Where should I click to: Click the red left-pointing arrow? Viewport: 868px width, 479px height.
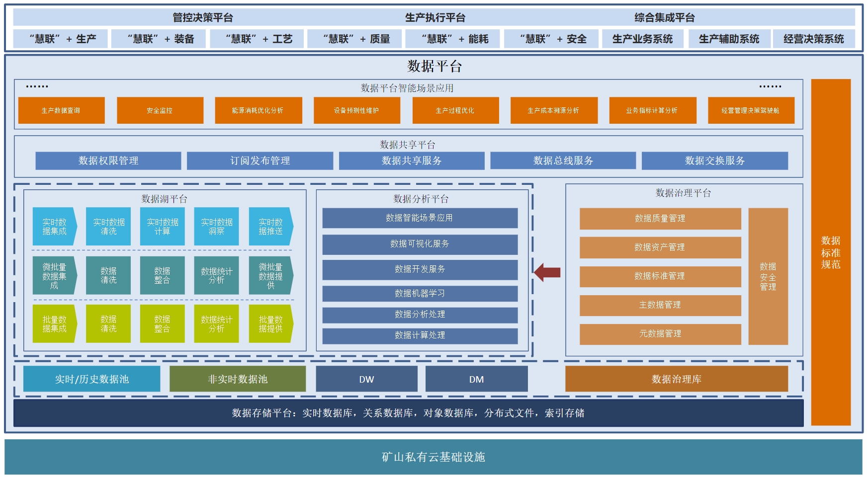point(547,272)
